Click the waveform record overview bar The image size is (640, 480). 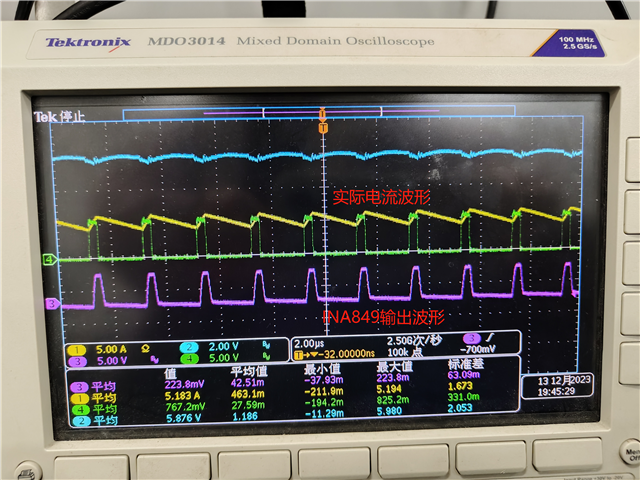[319, 112]
